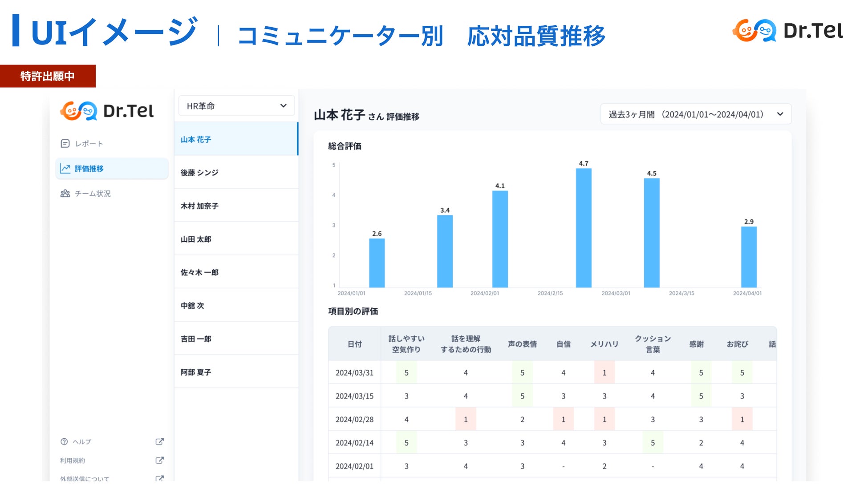Click external link icon beside 利用規約
Image resolution: width=868 pixels, height=489 pixels.
point(159,460)
